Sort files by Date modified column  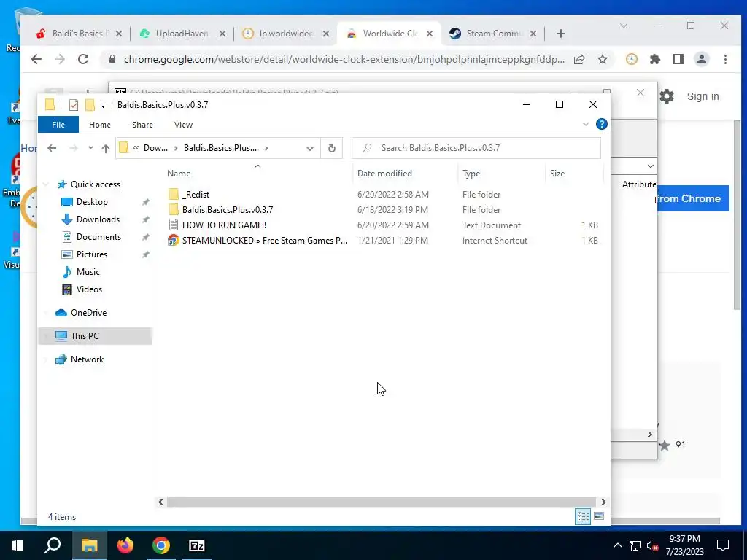coord(384,174)
